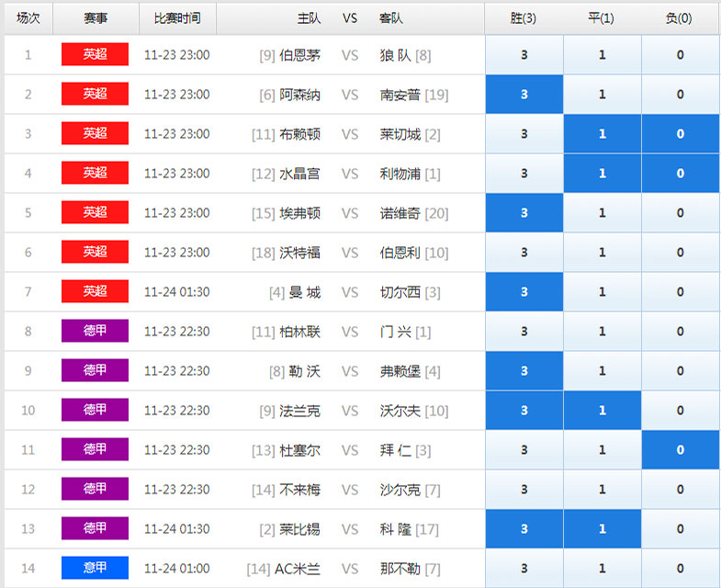Viewport: 721px width, 588px height.
Task: Pick loss (0) for 莱比锡 vs 科隆
Action: click(681, 529)
